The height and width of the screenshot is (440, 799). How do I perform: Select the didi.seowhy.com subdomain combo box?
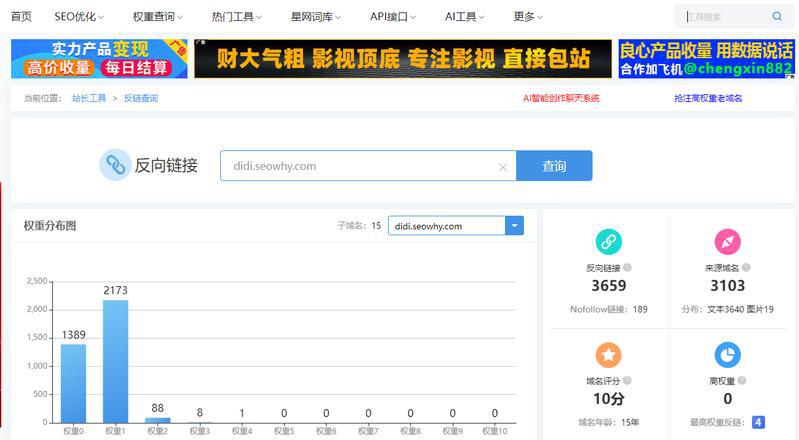tap(456, 225)
